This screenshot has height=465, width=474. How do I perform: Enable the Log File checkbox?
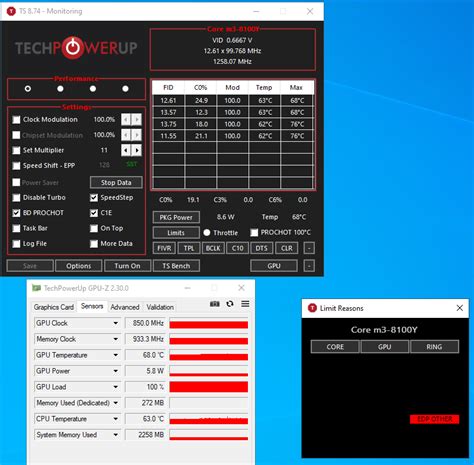point(16,244)
